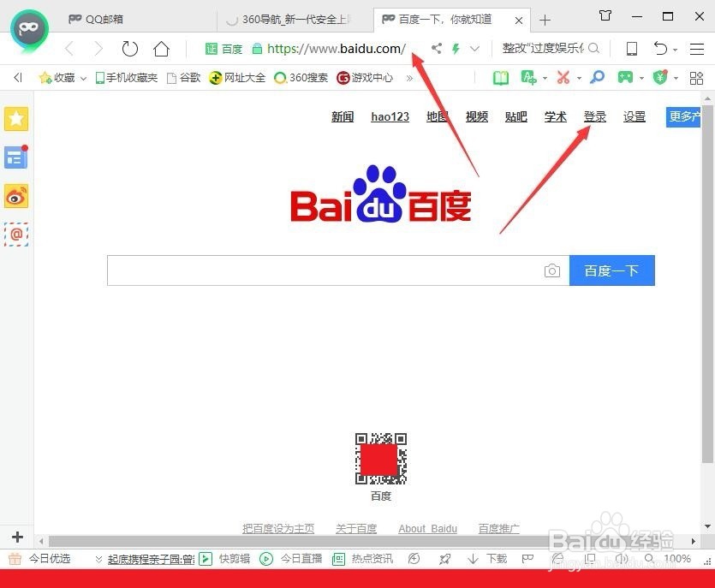This screenshot has height=588, width=715.
Task: Collapse the bookmarks bar arrow at left
Action: click(18, 78)
